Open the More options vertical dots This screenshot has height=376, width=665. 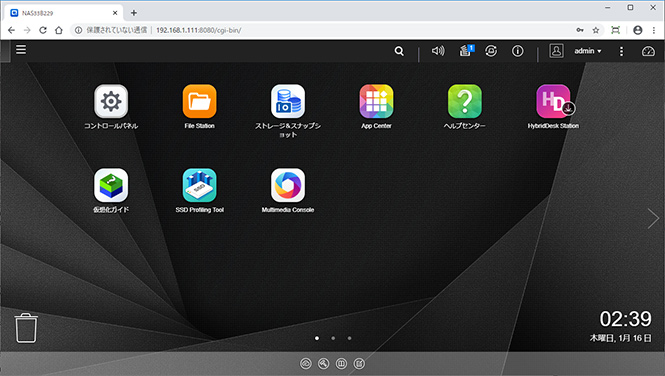[x=621, y=51]
